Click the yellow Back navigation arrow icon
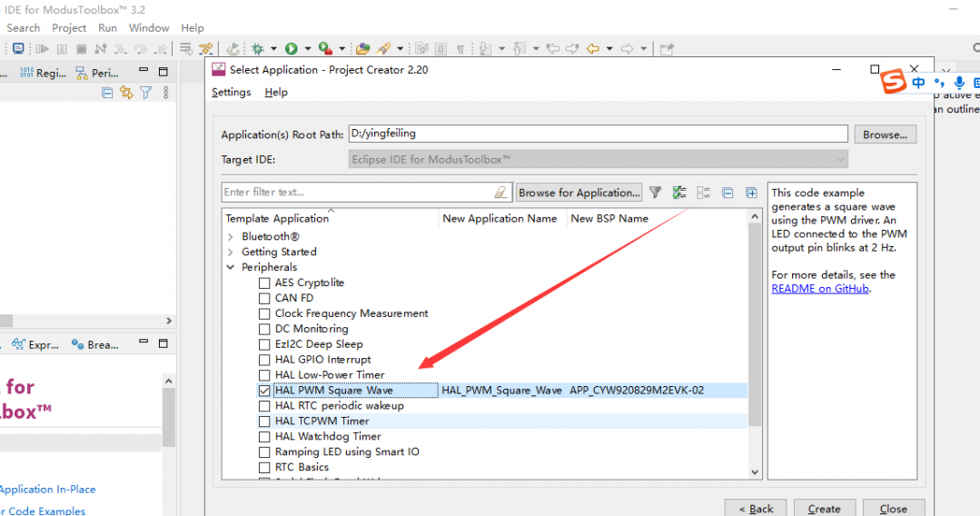Image resolution: width=980 pixels, height=516 pixels. [x=593, y=49]
